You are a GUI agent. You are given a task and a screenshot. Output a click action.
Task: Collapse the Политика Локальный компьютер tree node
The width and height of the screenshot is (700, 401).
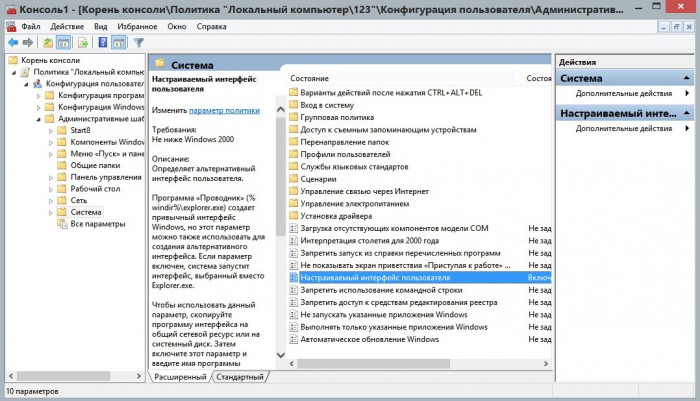click(x=14, y=72)
